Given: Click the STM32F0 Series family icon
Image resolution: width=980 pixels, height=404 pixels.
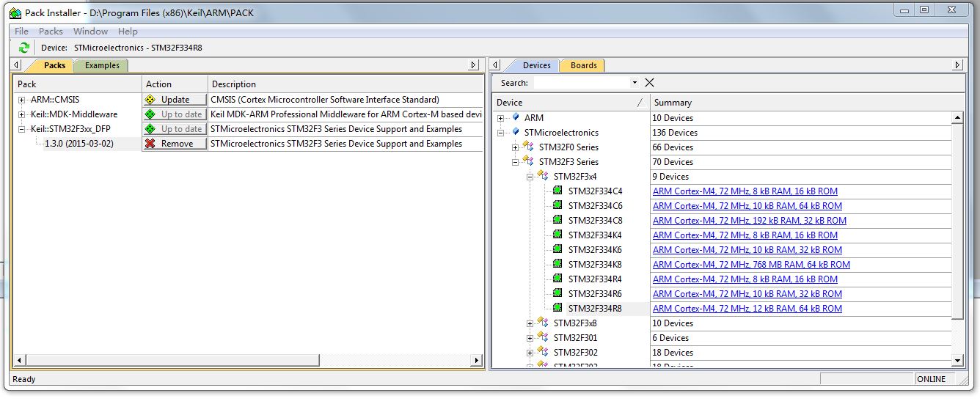Looking at the screenshot, I should point(528,147).
